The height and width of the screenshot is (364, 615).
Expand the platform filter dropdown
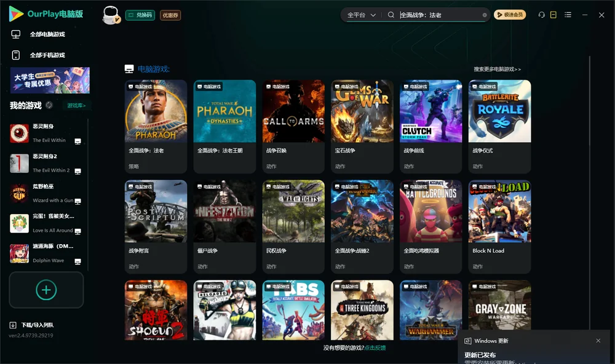click(x=361, y=15)
